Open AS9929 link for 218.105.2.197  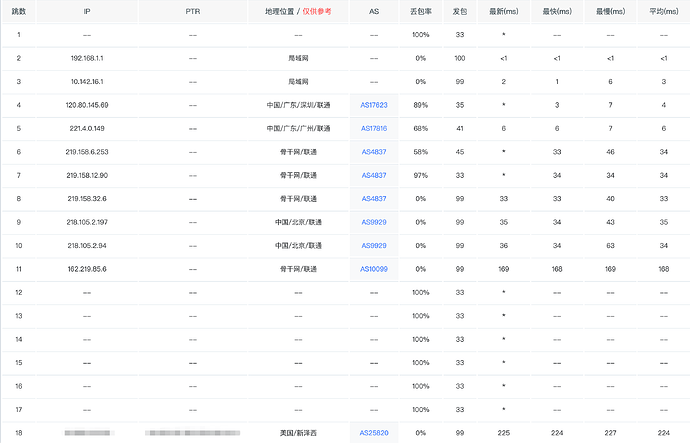(374, 222)
